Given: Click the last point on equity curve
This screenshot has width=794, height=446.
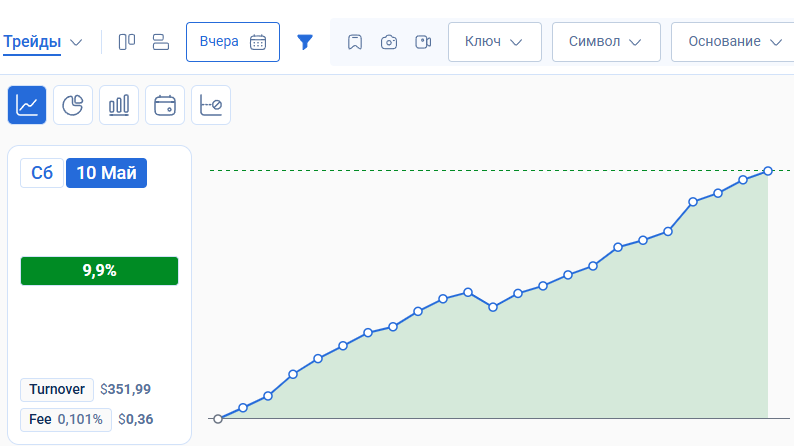Looking at the screenshot, I should click(x=768, y=171).
